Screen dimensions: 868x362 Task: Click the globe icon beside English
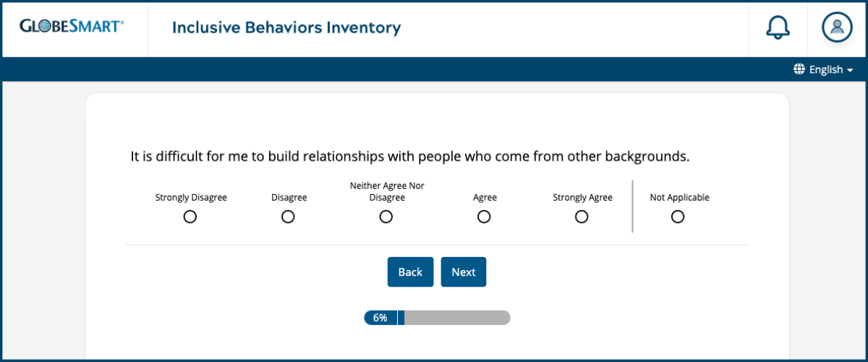799,70
